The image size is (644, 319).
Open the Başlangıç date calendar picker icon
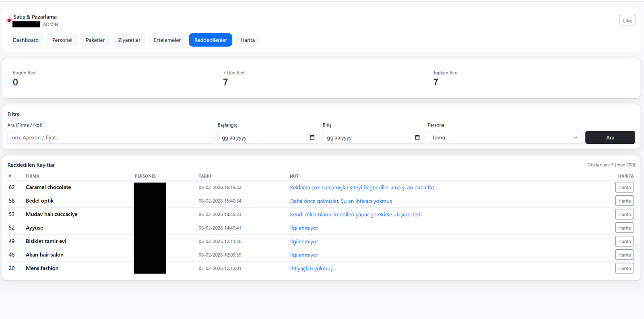pyautogui.click(x=312, y=137)
